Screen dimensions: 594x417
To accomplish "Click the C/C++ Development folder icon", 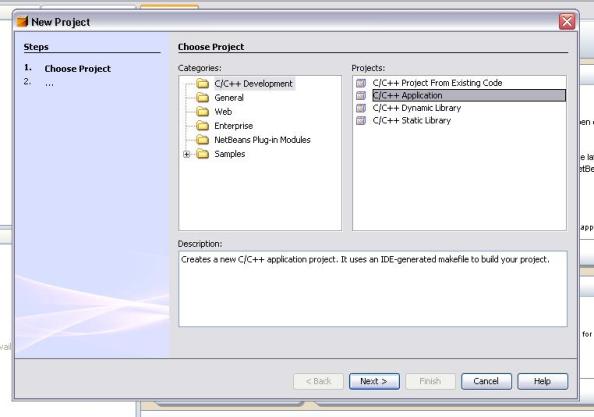I will (x=203, y=83).
